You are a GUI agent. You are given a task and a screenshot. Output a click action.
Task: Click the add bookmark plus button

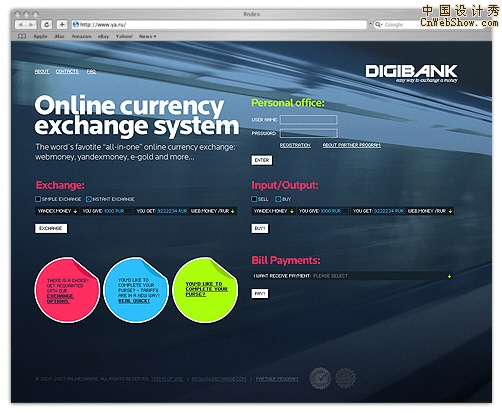[x=62, y=25]
